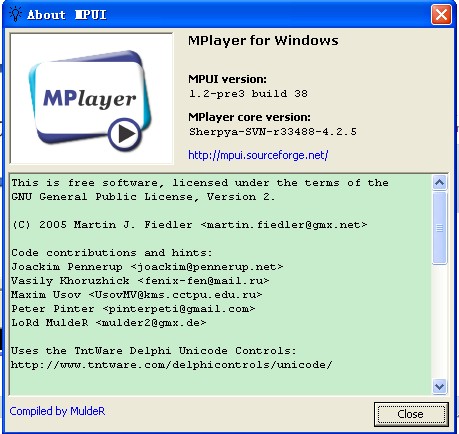Click the MPlayer core version: label
The height and width of the screenshot is (434, 459).
[x=249, y=117]
